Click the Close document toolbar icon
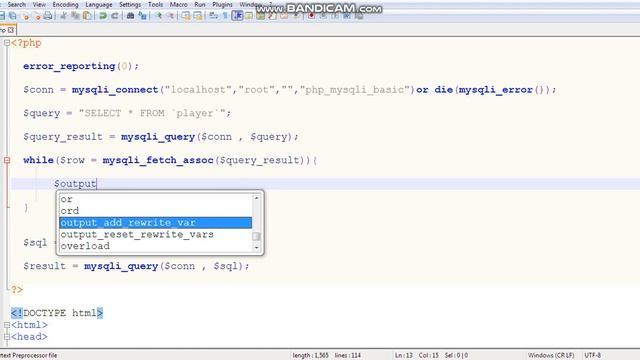 tap(26, 16)
